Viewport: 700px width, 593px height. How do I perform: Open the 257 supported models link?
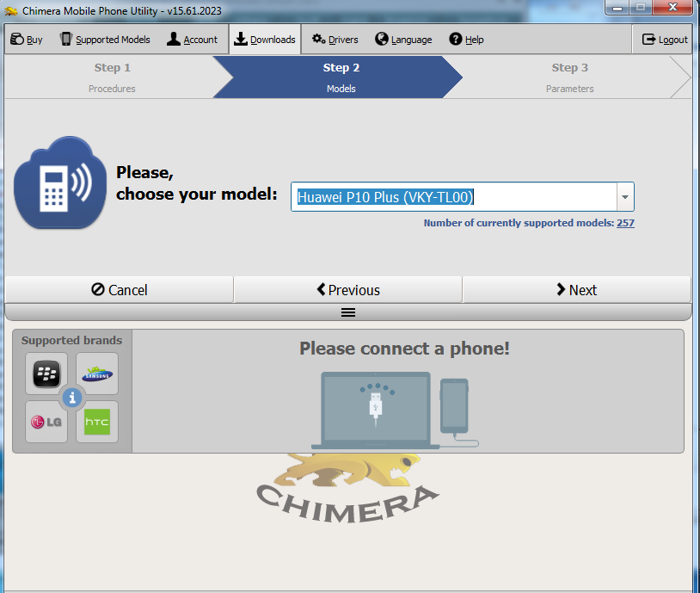pos(625,223)
